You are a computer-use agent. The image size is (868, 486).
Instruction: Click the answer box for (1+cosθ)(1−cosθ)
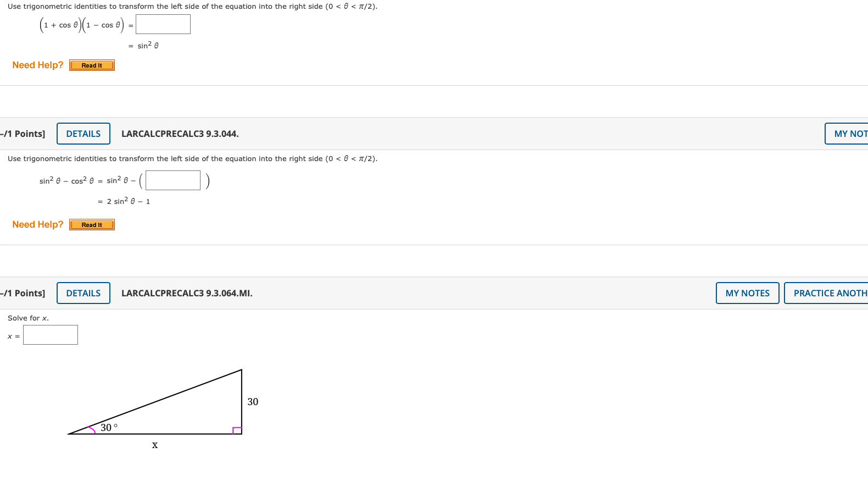pyautogui.click(x=163, y=24)
